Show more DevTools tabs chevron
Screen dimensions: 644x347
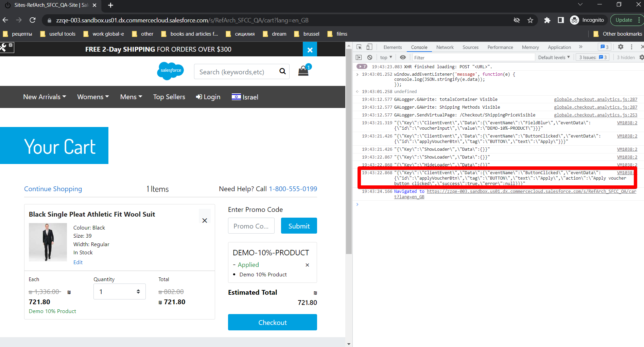(581, 47)
